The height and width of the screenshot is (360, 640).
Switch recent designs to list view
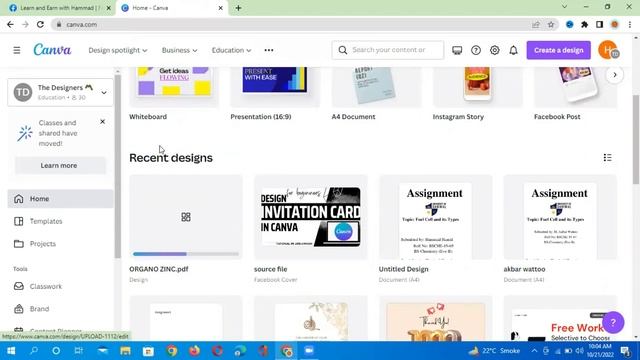pos(607,158)
